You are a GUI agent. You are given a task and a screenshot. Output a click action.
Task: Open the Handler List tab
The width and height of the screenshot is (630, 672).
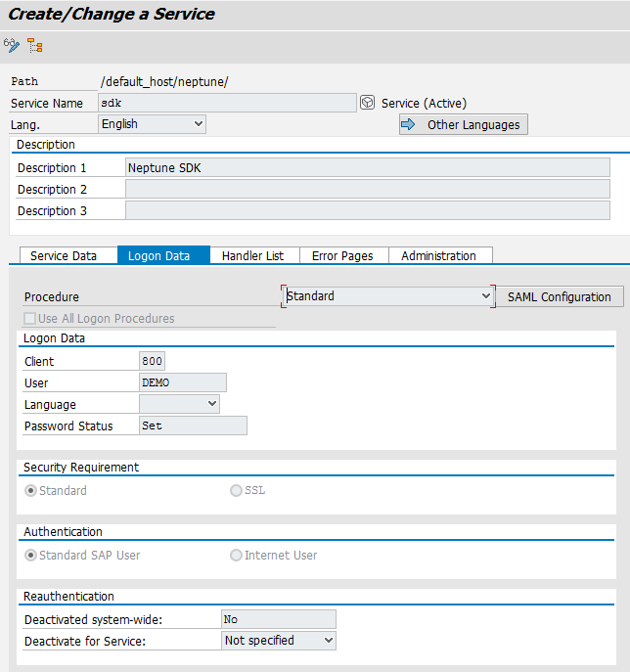point(252,255)
